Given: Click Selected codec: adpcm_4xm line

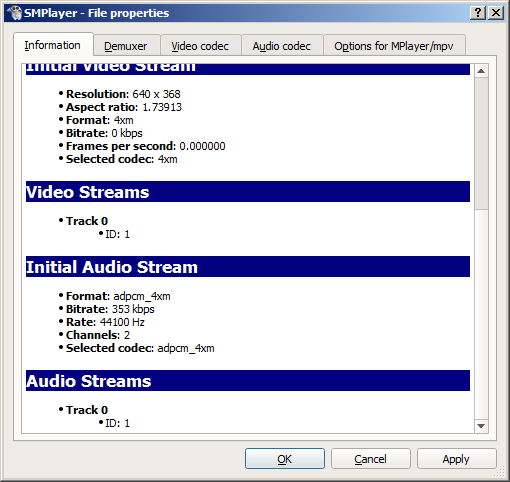Looking at the screenshot, I should [140, 348].
